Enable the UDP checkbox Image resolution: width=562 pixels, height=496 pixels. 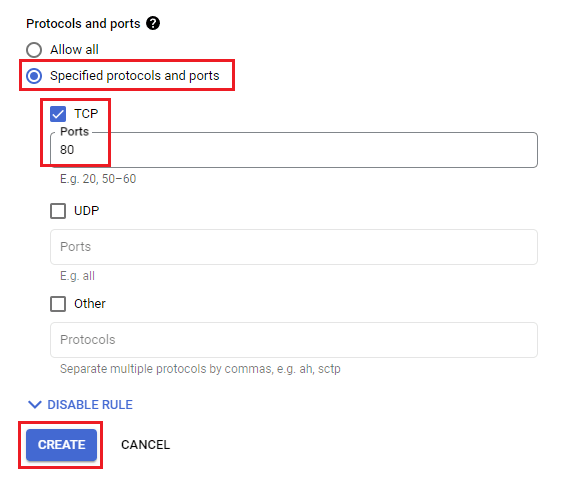point(58,211)
